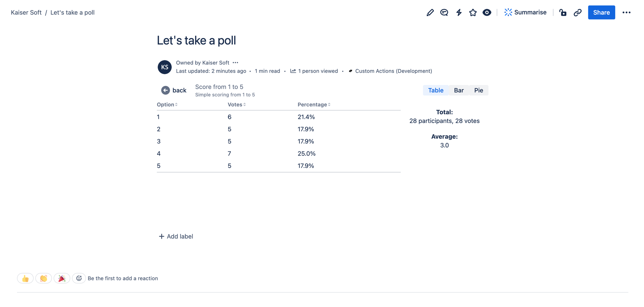Open page restrictions with the lock icon
644x307 pixels.
563,13
